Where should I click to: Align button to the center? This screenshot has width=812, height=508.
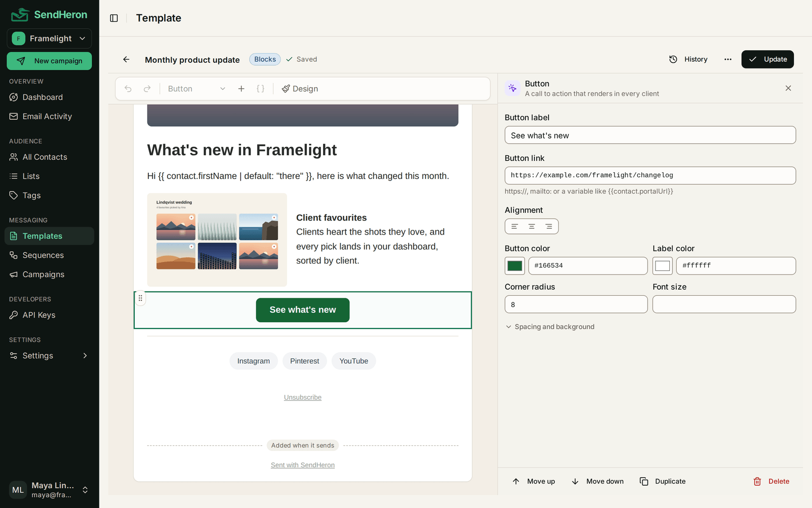pyautogui.click(x=531, y=226)
